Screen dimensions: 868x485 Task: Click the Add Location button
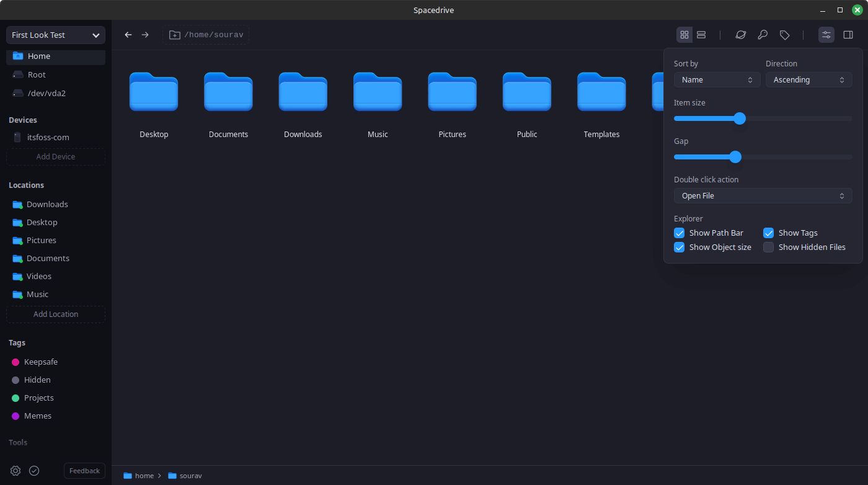pyautogui.click(x=56, y=314)
